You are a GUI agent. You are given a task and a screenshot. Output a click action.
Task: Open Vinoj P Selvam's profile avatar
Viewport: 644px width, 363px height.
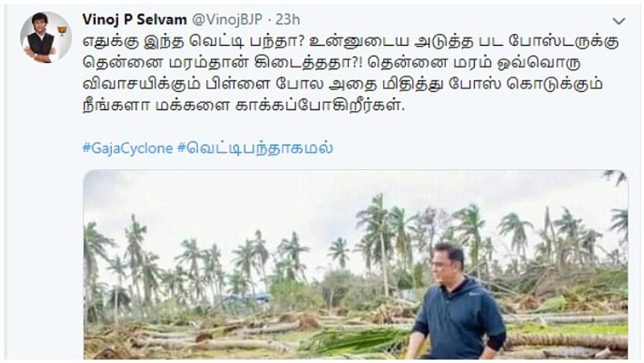[46, 37]
